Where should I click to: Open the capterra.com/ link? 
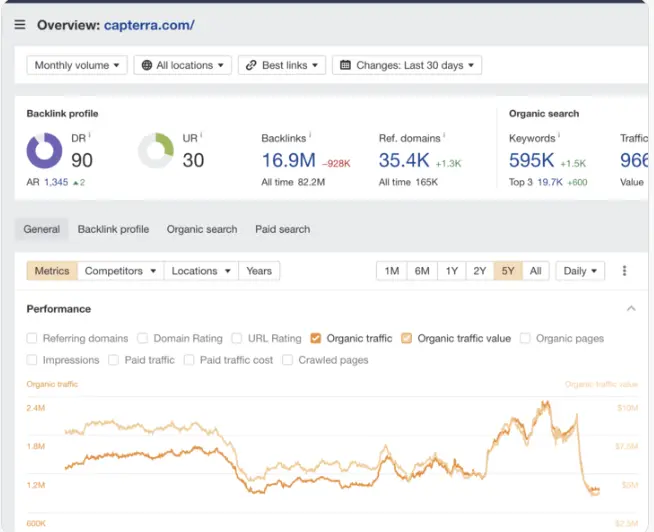149,25
